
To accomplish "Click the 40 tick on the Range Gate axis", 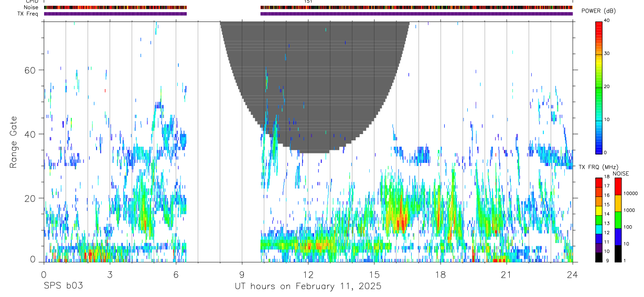I will coord(31,134).
